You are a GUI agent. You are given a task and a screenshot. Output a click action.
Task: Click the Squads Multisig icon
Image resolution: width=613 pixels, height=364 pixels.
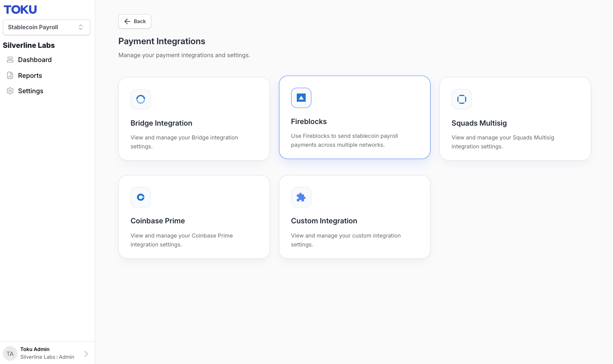(462, 99)
